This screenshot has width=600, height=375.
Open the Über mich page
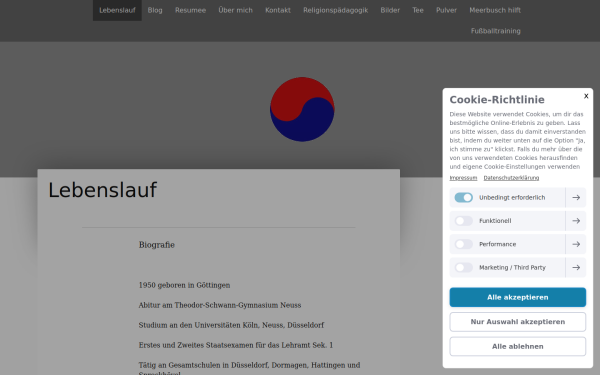pos(235,10)
